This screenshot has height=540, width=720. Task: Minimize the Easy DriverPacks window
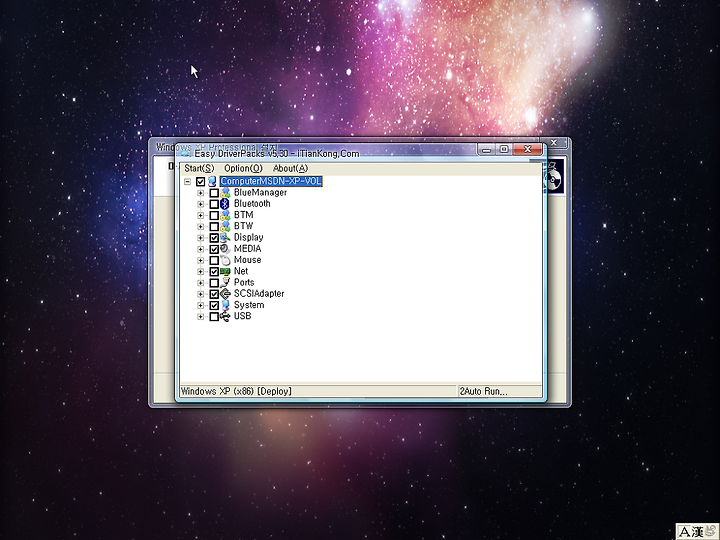[x=487, y=149]
